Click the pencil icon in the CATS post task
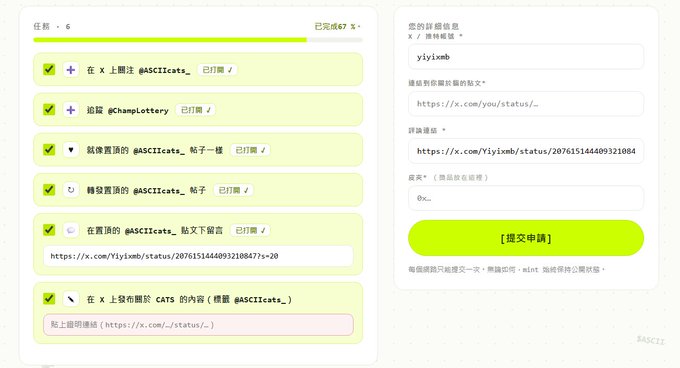This screenshot has height=368, width=680. click(x=71, y=299)
